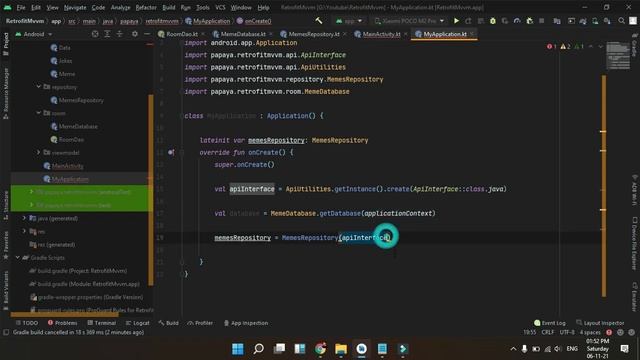The image size is (640, 360).
Task: Open the Profile app gauge icon
Action: 517,21
